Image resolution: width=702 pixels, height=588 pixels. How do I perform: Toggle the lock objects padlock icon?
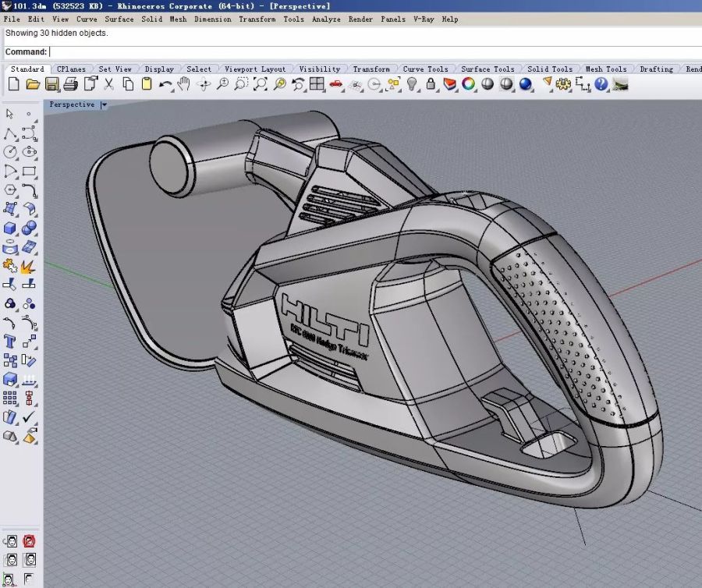click(431, 84)
